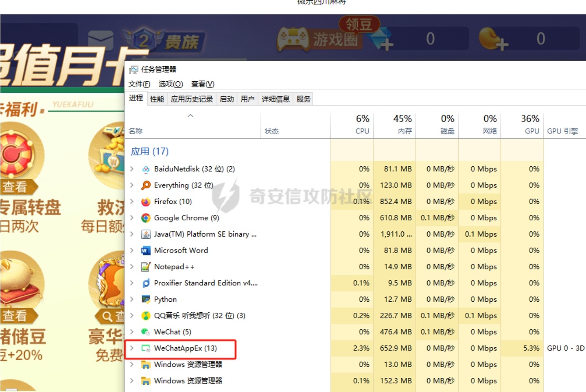
Task: Click the mail envelope icon in game
Action: 101,41
